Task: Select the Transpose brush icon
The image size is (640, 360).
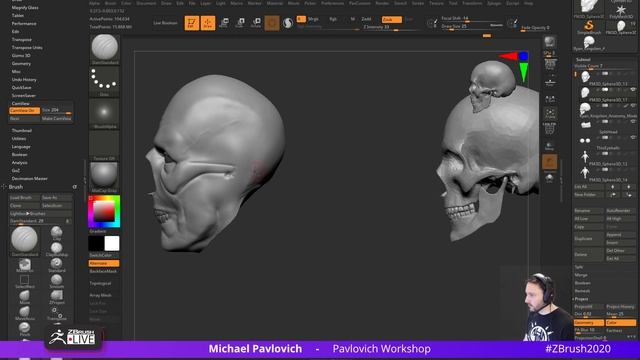Action: (x=57, y=313)
